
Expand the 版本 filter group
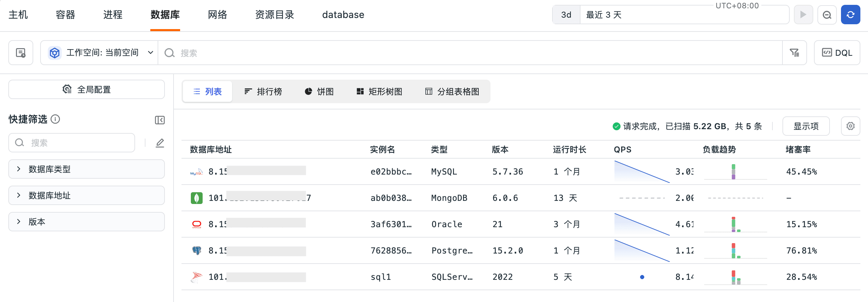point(87,222)
